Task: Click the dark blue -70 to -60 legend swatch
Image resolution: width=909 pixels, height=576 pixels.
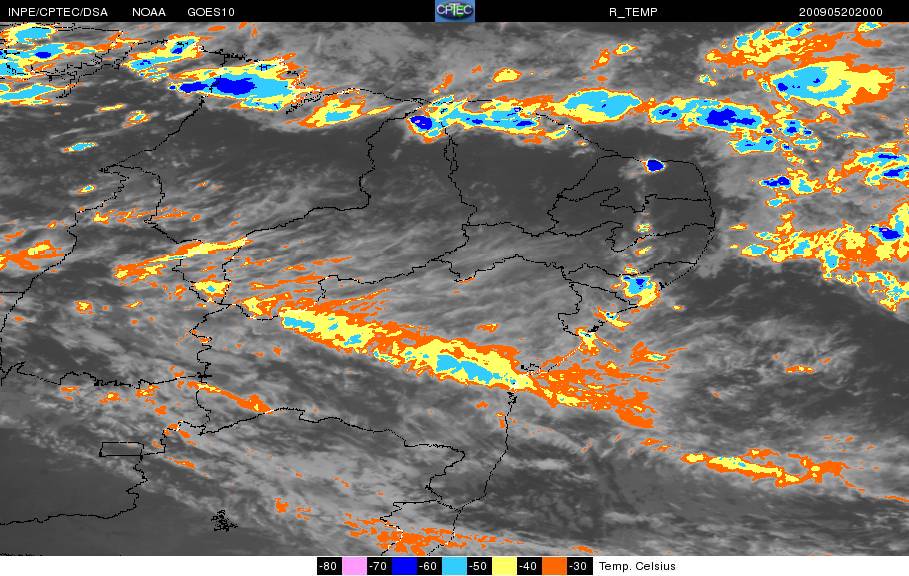Action: click(x=404, y=566)
